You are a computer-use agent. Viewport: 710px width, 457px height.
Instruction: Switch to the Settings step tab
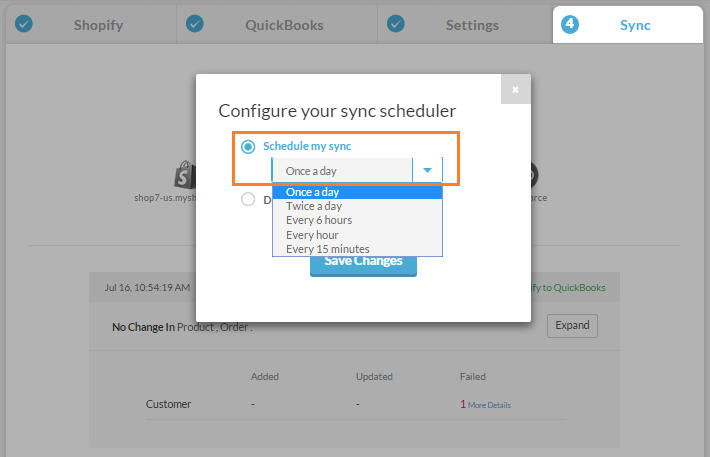(x=465, y=25)
